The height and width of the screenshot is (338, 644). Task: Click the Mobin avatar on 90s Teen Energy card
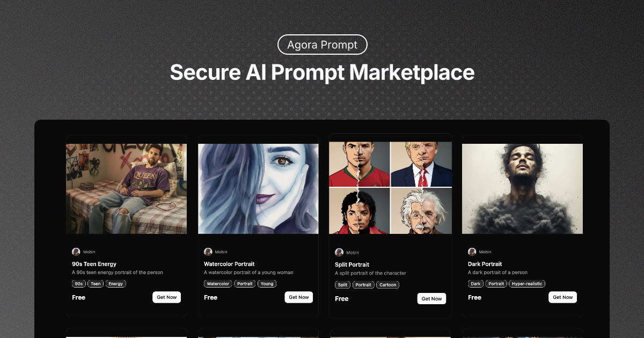(x=76, y=252)
